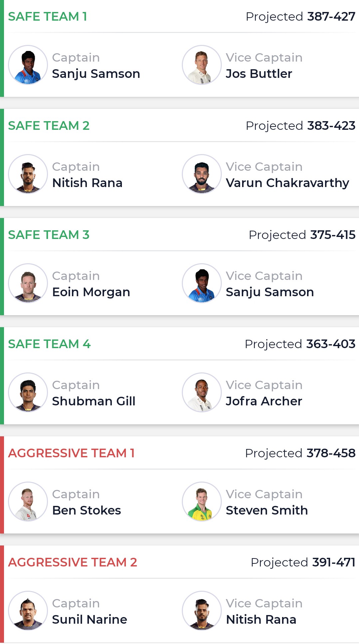Tap Steven Smith vice captain photo
This screenshot has height=644, width=359.
tap(202, 502)
